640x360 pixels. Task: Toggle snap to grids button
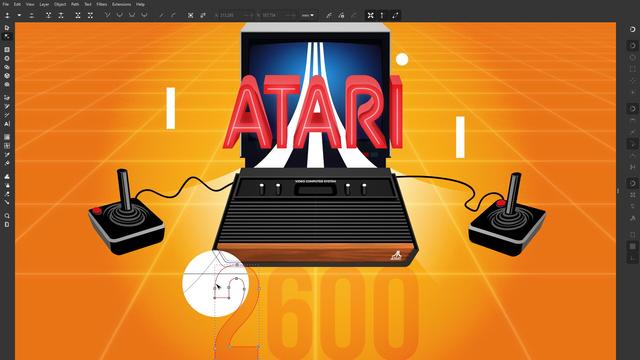pyautogui.click(x=632, y=247)
